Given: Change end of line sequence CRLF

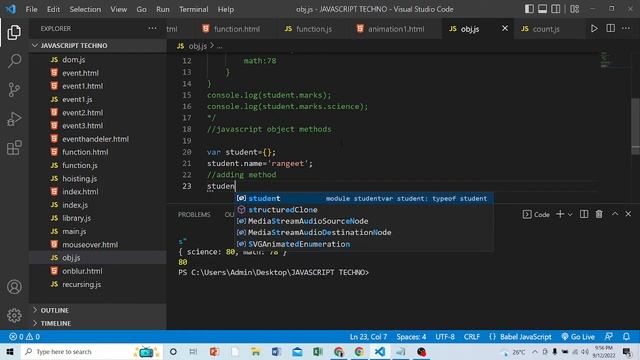Looking at the screenshot, I should tap(471, 337).
